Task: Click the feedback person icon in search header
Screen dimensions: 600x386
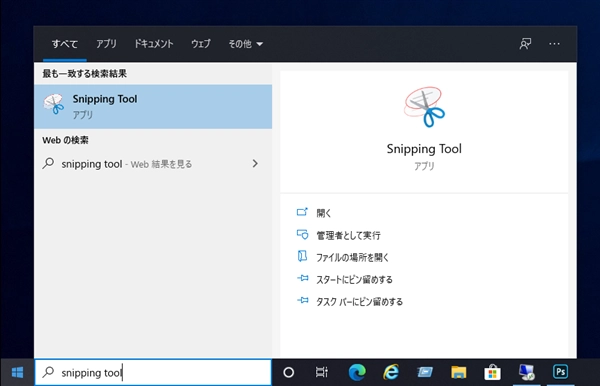Action: [x=525, y=44]
